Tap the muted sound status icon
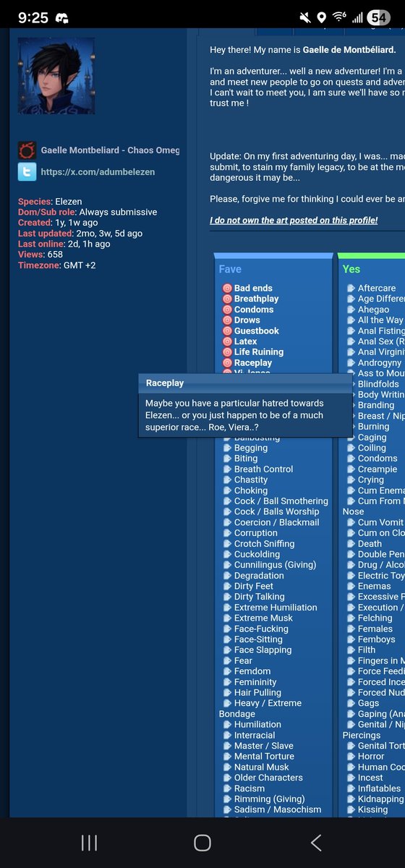 pyautogui.click(x=306, y=17)
